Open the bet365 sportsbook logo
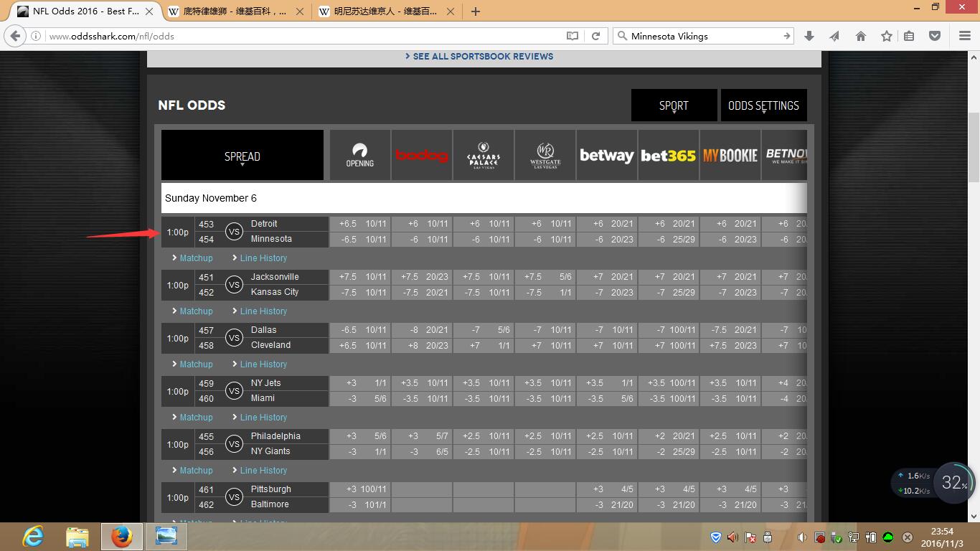980x551 pixels. 669,155
